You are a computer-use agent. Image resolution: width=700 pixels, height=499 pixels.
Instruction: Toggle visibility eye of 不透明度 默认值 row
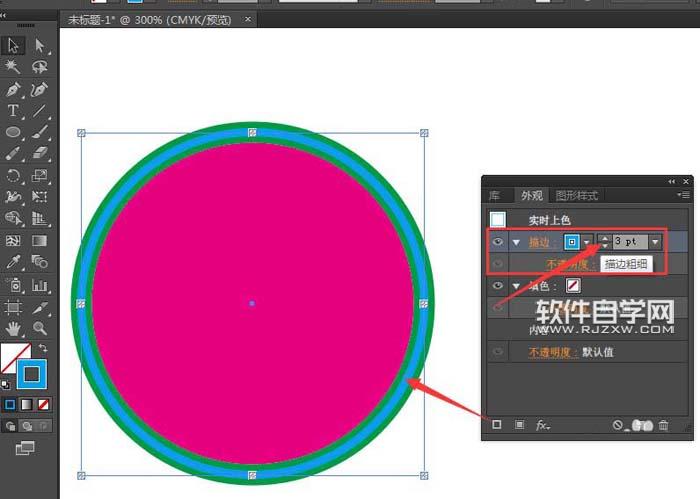pos(497,352)
